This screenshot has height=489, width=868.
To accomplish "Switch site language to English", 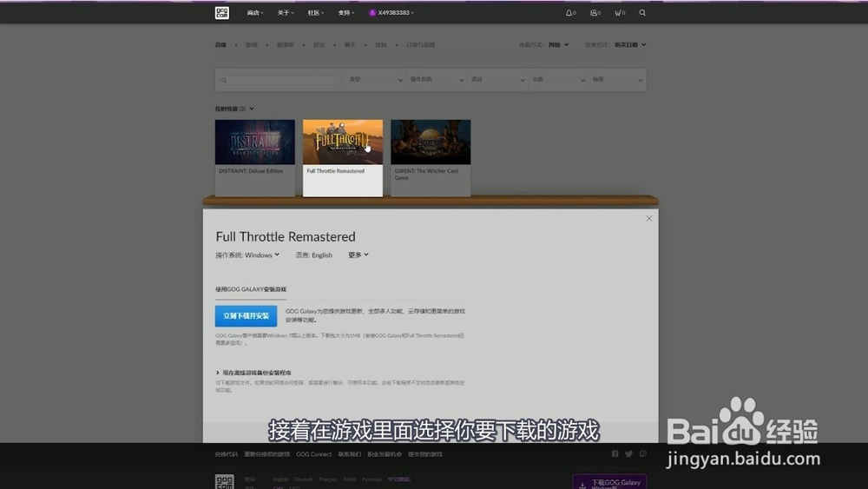I will click(x=280, y=479).
